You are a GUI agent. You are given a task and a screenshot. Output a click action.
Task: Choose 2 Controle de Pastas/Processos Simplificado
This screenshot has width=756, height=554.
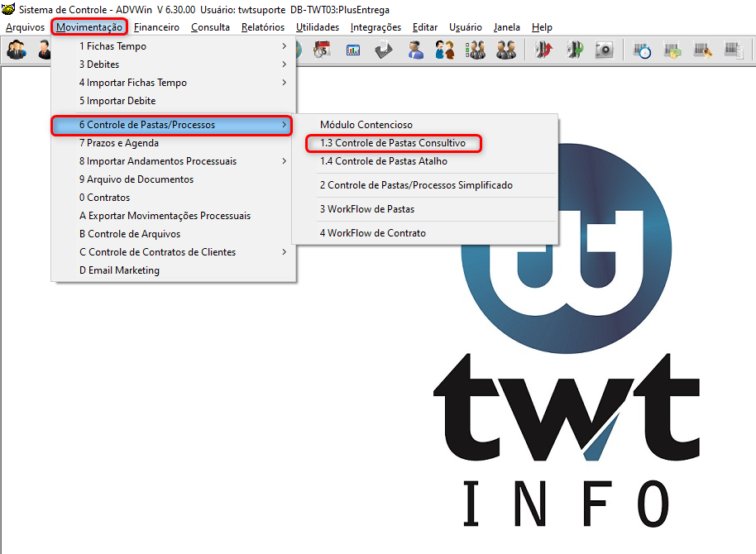425,185
